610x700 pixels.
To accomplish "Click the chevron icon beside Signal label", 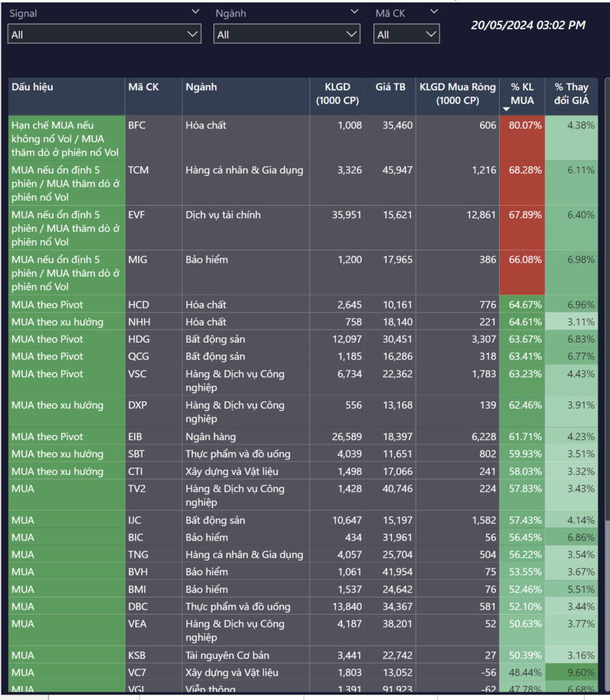I will (196, 12).
